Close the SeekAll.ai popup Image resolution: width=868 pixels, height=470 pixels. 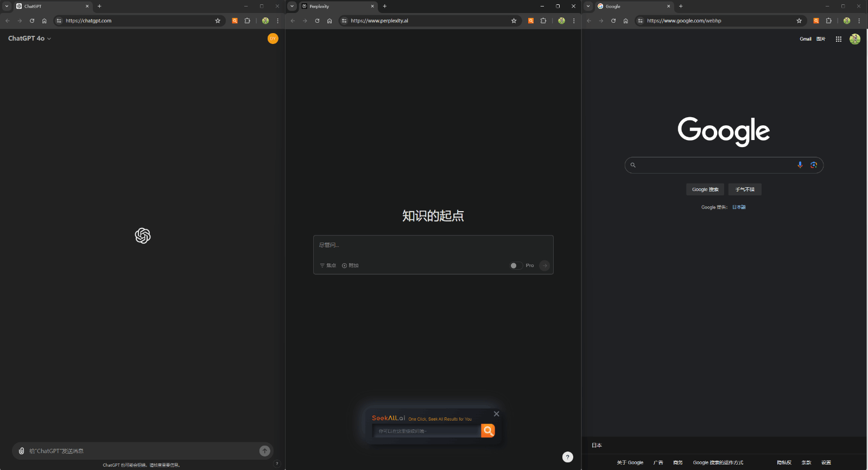pyautogui.click(x=496, y=414)
